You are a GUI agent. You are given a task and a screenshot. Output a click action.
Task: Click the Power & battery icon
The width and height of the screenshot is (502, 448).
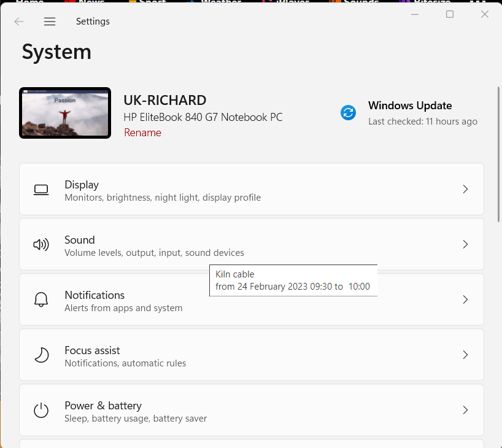(x=41, y=410)
